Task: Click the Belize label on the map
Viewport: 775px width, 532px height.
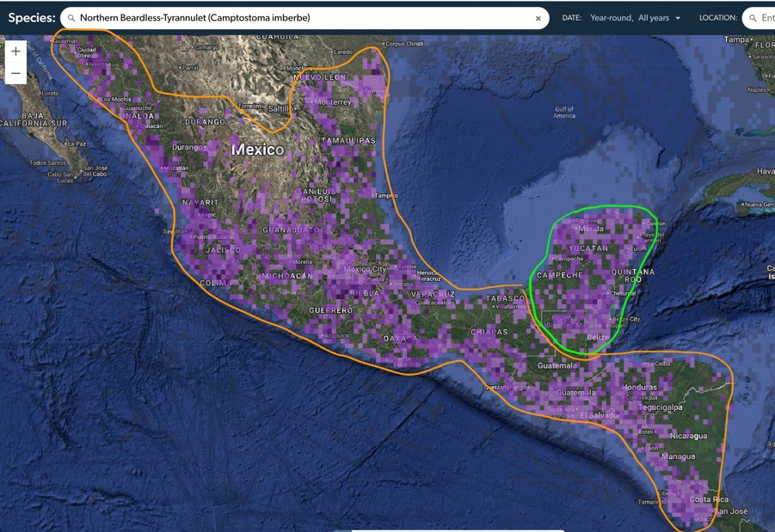Action: (598, 337)
